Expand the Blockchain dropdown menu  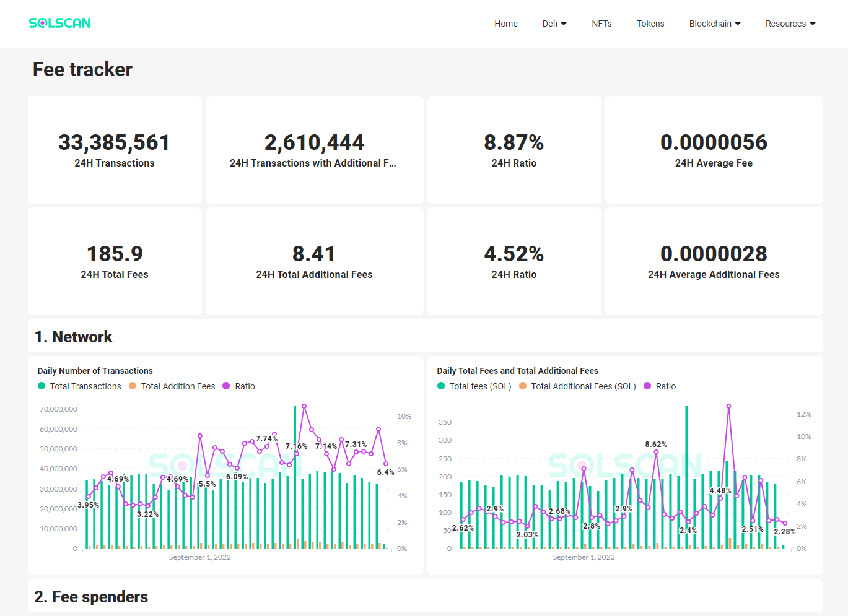click(x=714, y=24)
